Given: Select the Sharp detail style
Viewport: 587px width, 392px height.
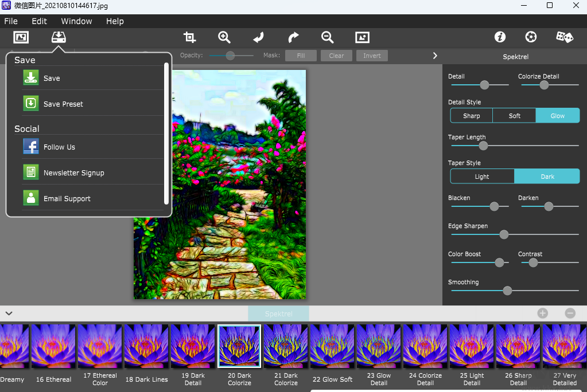Looking at the screenshot, I should click(471, 116).
